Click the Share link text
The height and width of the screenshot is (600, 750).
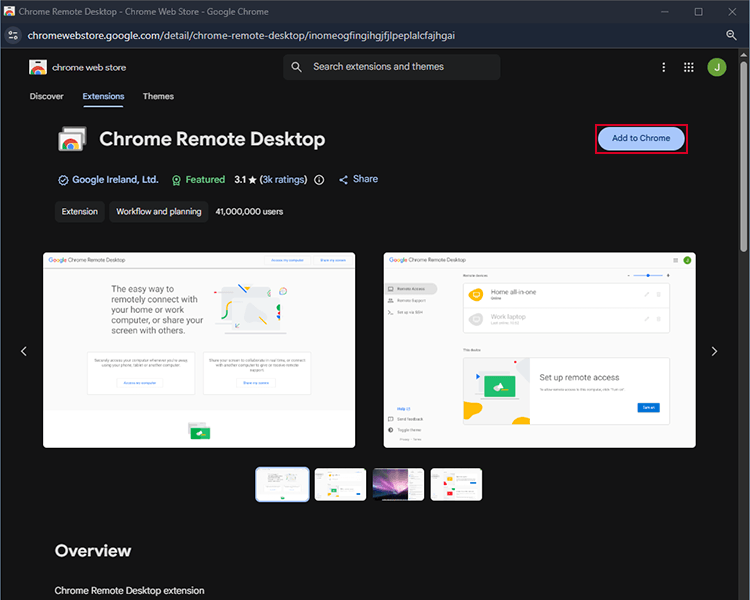click(365, 179)
